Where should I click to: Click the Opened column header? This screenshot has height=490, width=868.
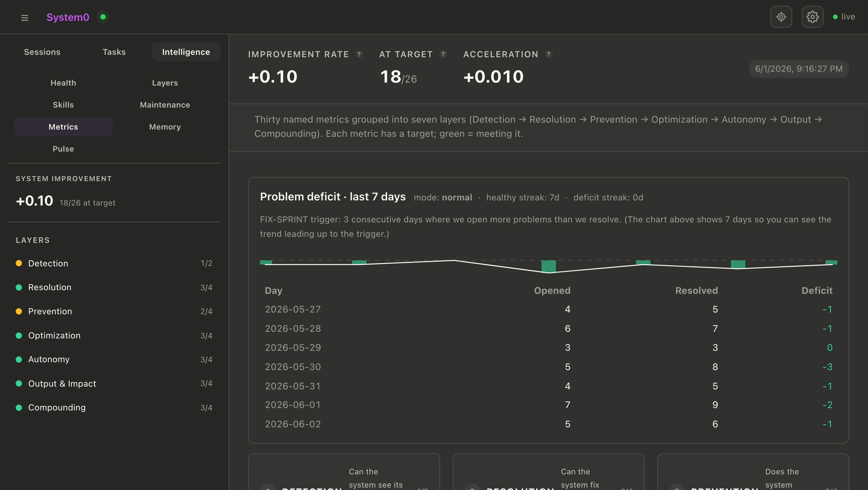click(x=552, y=291)
